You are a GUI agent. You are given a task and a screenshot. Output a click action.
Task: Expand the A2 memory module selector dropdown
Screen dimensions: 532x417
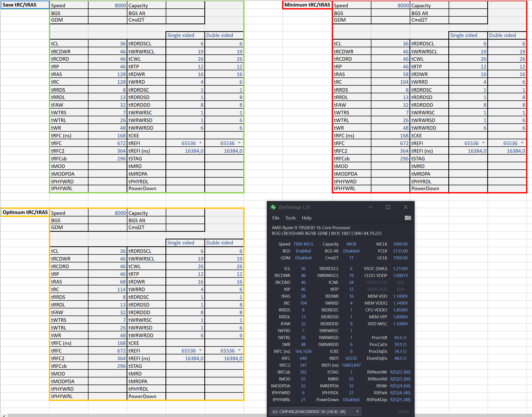357,412
